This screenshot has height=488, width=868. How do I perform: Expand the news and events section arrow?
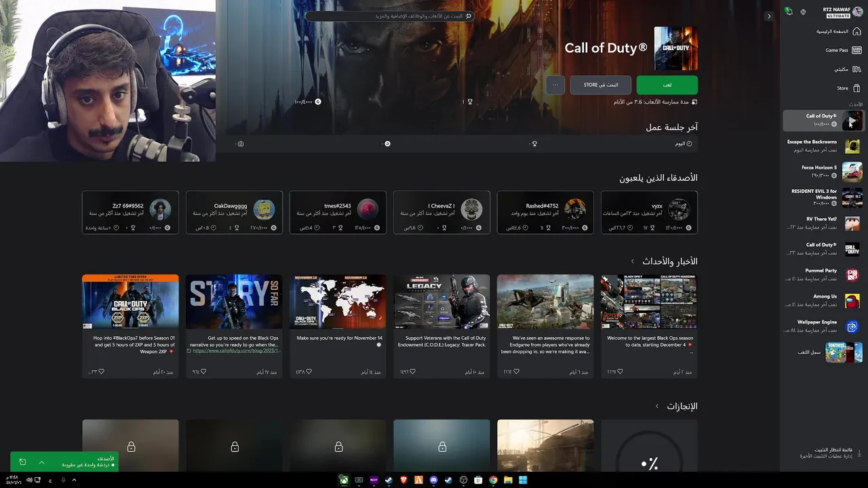[632, 262]
